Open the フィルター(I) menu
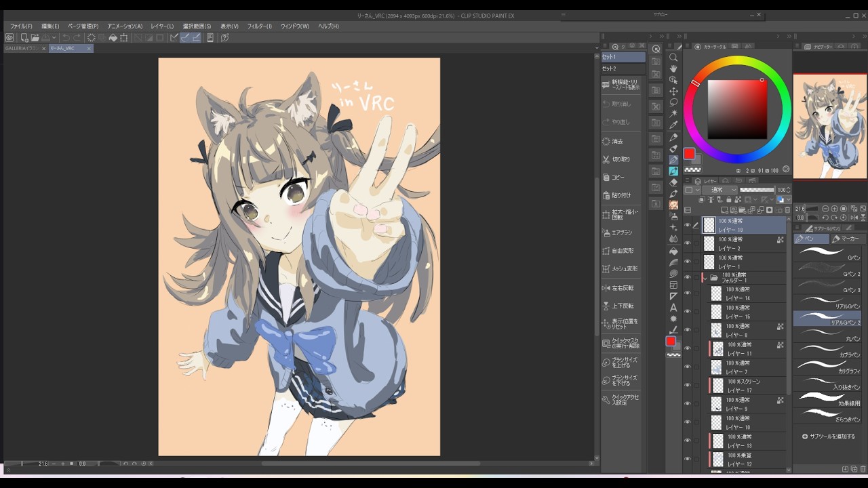 (260, 26)
